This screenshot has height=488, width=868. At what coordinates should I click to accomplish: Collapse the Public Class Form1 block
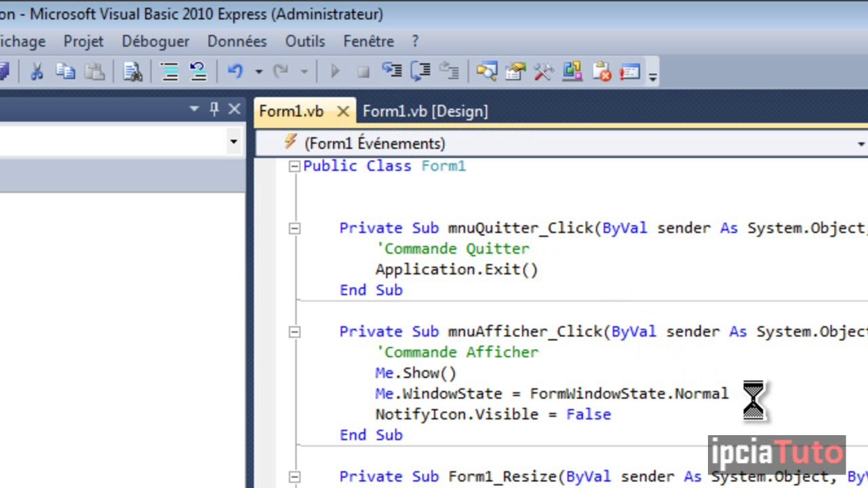click(294, 167)
